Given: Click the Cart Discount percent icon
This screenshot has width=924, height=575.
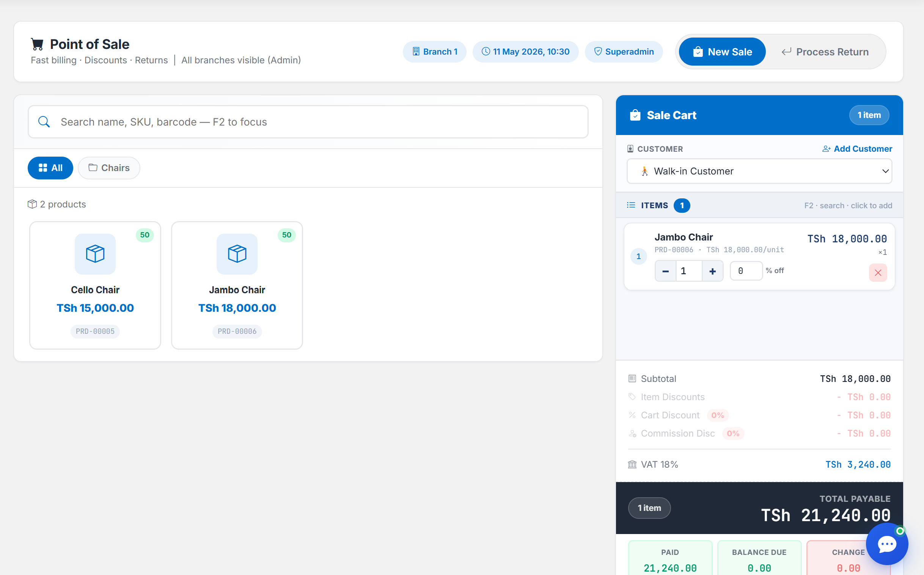Looking at the screenshot, I should coord(632,415).
